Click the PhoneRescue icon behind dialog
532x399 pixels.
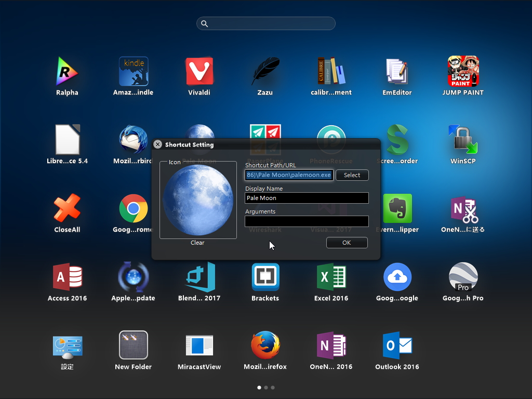point(331,131)
